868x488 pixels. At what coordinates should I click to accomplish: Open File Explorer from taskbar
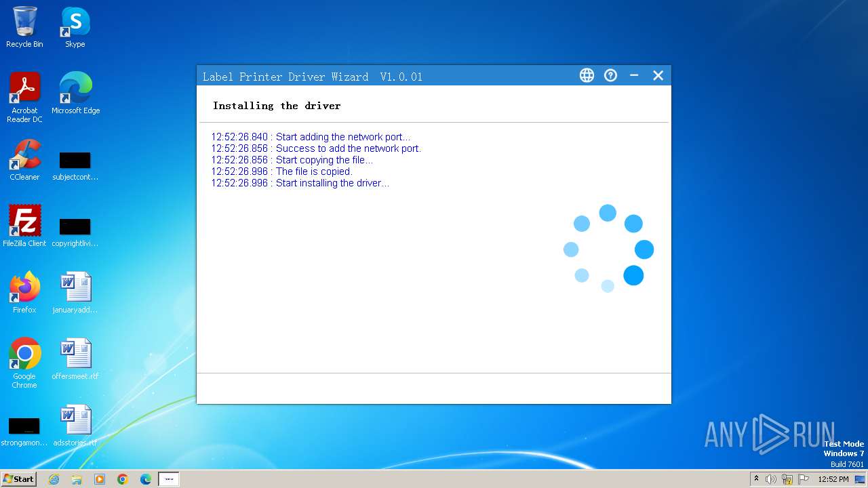[x=77, y=479]
